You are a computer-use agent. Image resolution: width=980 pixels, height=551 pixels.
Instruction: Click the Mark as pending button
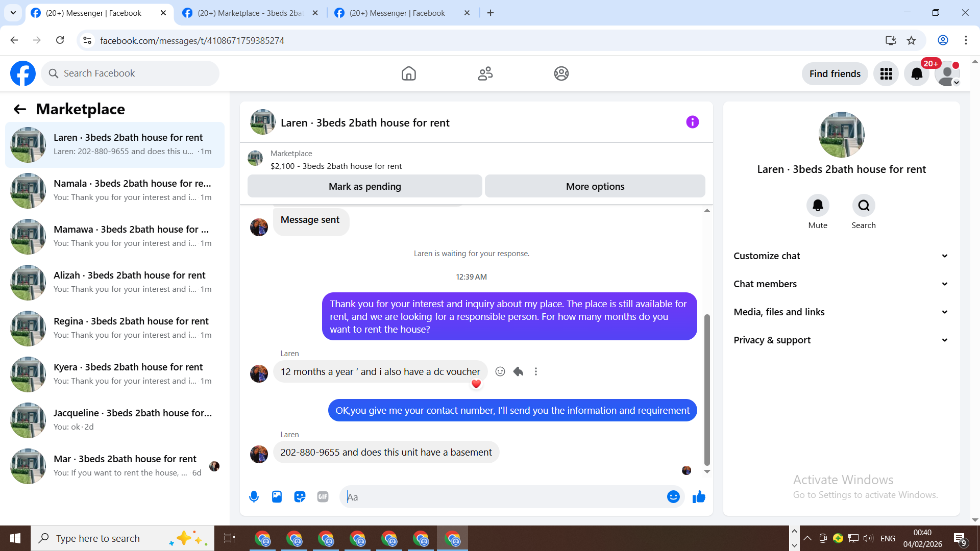364,186
